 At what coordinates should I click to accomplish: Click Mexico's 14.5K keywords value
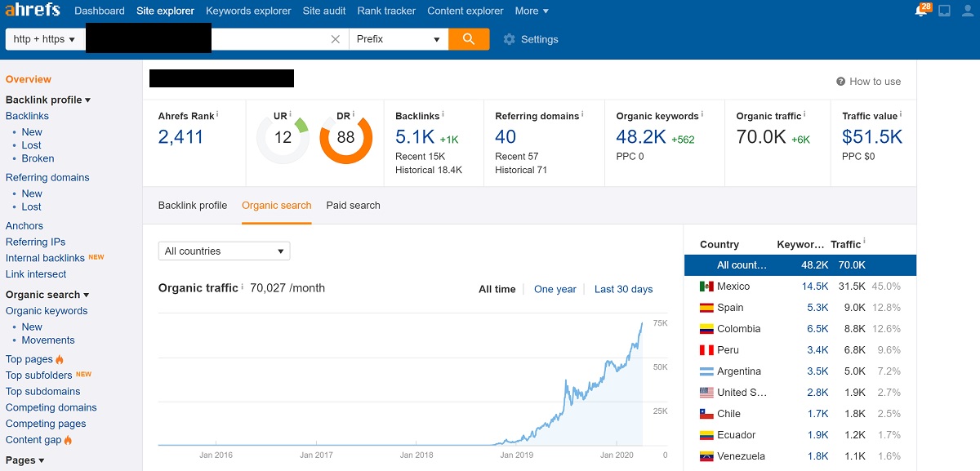click(x=815, y=287)
